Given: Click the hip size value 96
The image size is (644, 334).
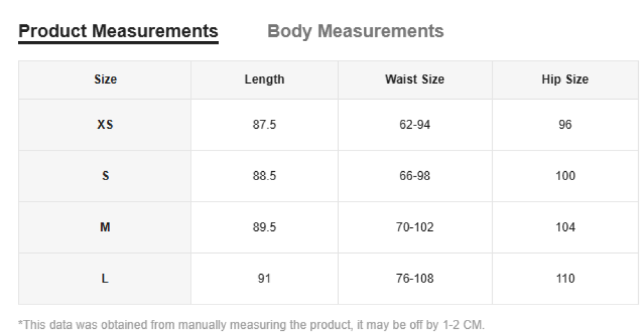Looking at the screenshot, I should [565, 125].
